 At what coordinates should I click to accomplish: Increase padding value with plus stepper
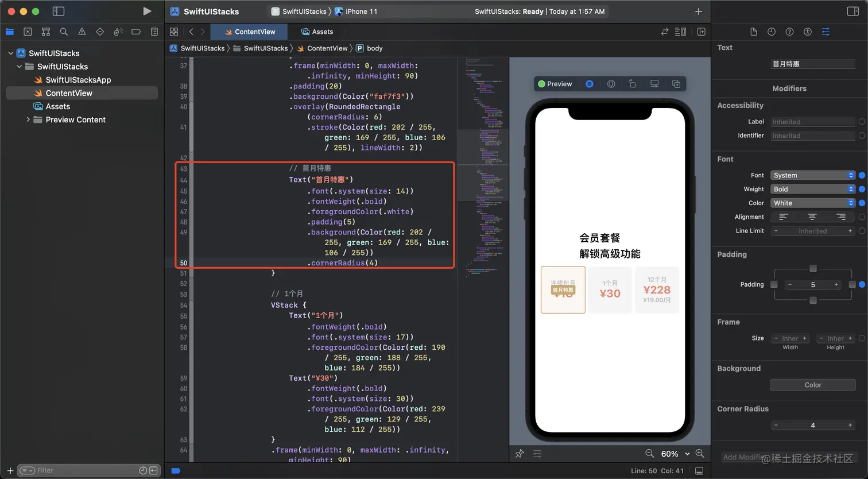pyautogui.click(x=836, y=285)
